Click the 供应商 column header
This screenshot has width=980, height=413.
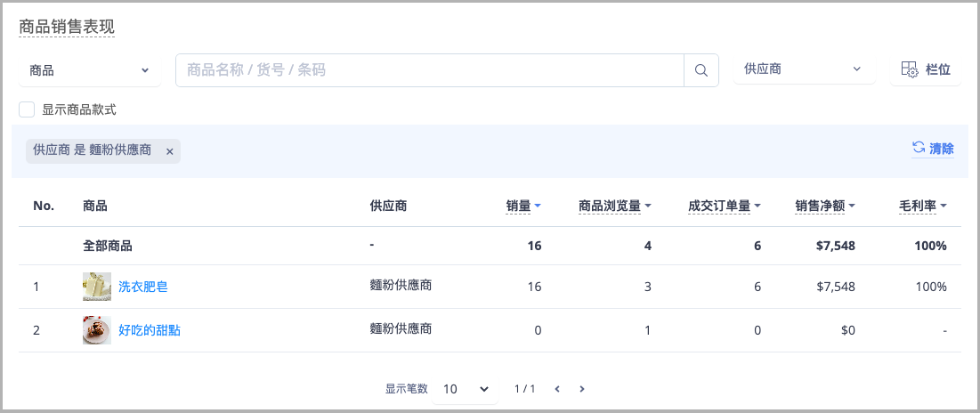(x=388, y=206)
